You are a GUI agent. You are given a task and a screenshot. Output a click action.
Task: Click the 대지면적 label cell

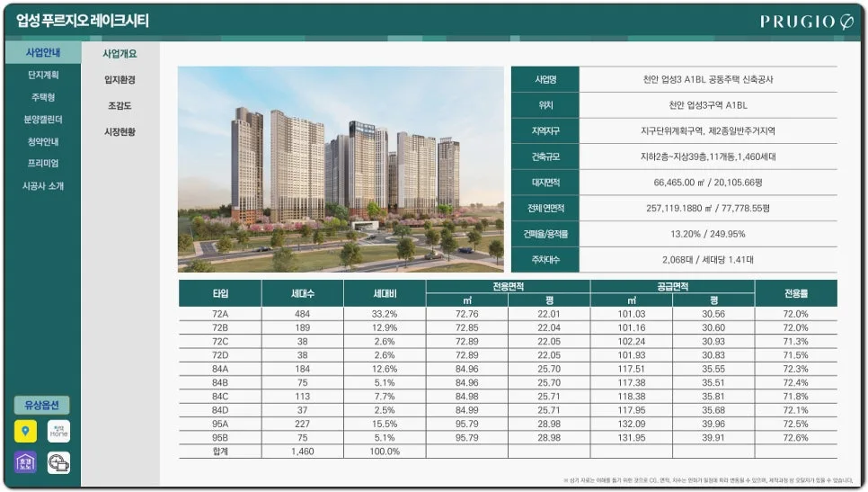tap(545, 183)
